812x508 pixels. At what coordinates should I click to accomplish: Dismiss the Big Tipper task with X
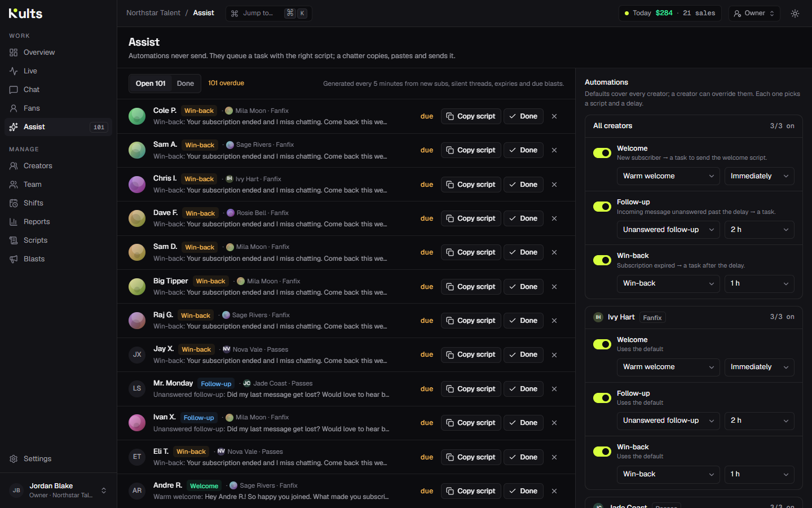click(554, 287)
